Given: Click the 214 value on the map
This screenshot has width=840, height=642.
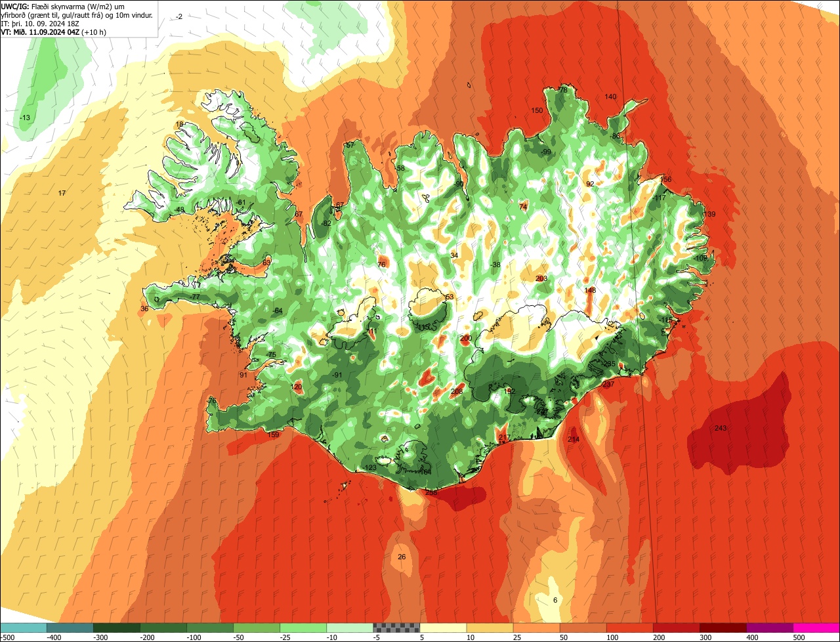Looking at the screenshot, I should click(574, 439).
